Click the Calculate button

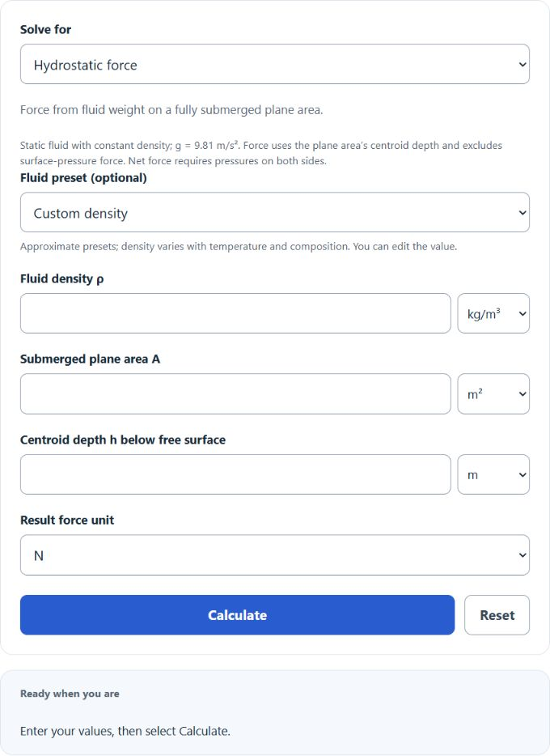[238, 614]
